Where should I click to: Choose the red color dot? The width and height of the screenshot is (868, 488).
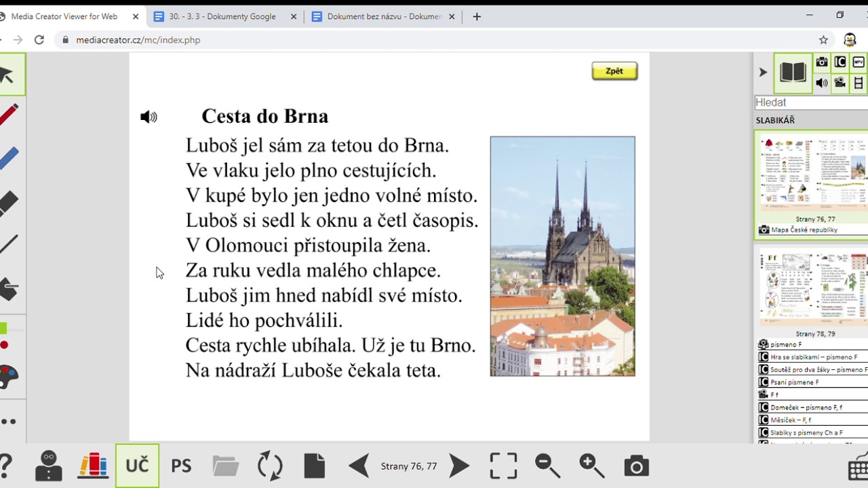click(x=4, y=345)
